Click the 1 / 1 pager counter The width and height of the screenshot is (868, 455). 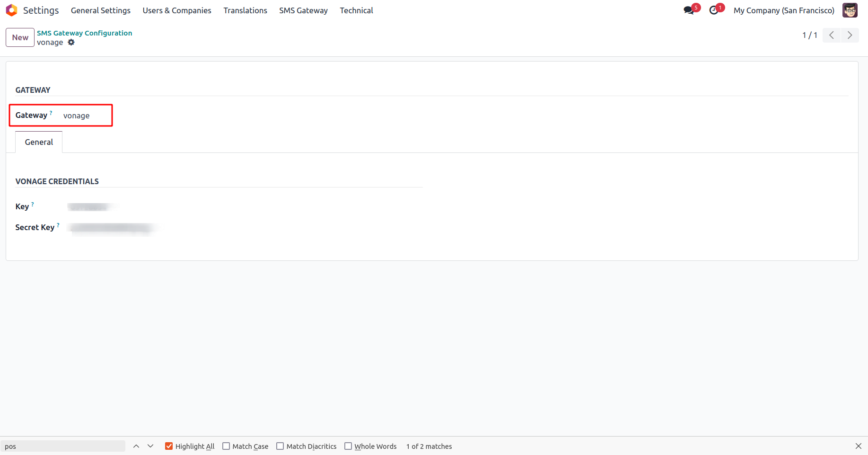coord(810,35)
